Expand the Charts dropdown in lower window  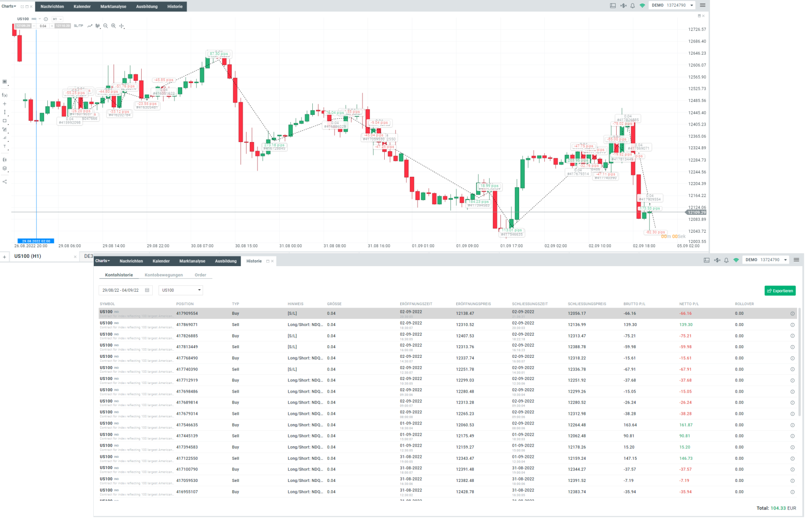[x=103, y=261]
